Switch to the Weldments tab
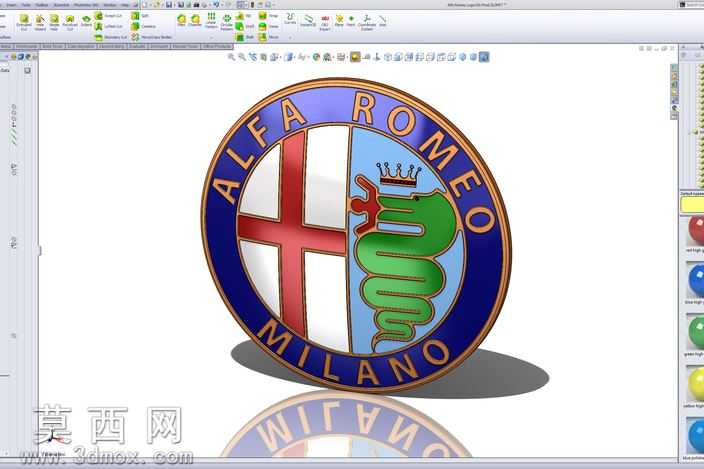 click(x=27, y=46)
